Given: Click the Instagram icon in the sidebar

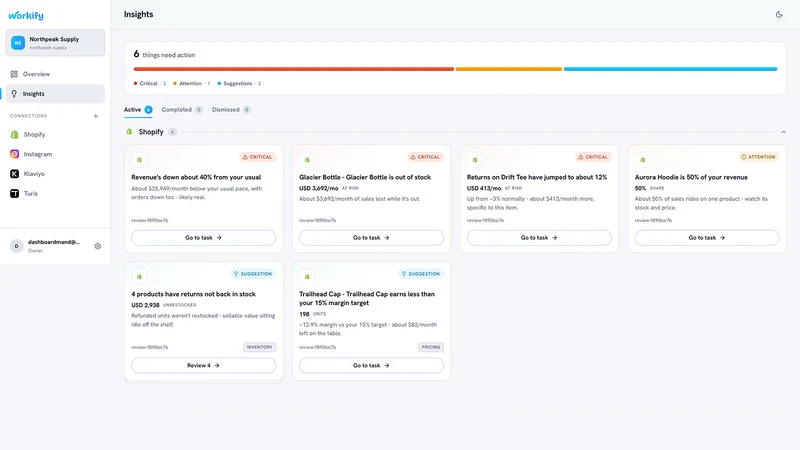Looking at the screenshot, I should coord(14,154).
